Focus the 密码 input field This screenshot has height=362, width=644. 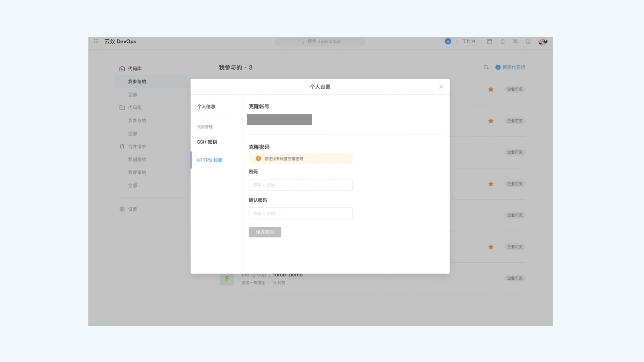300,185
